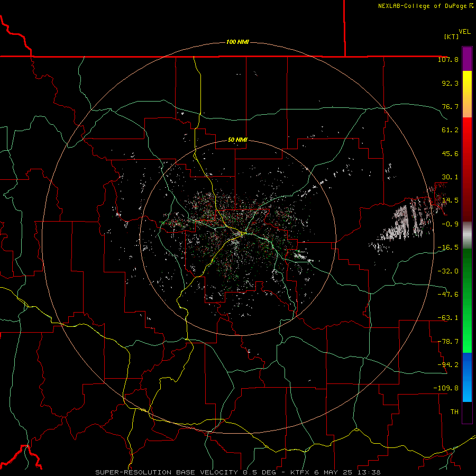Select the -109.8 legend value

tap(446, 388)
